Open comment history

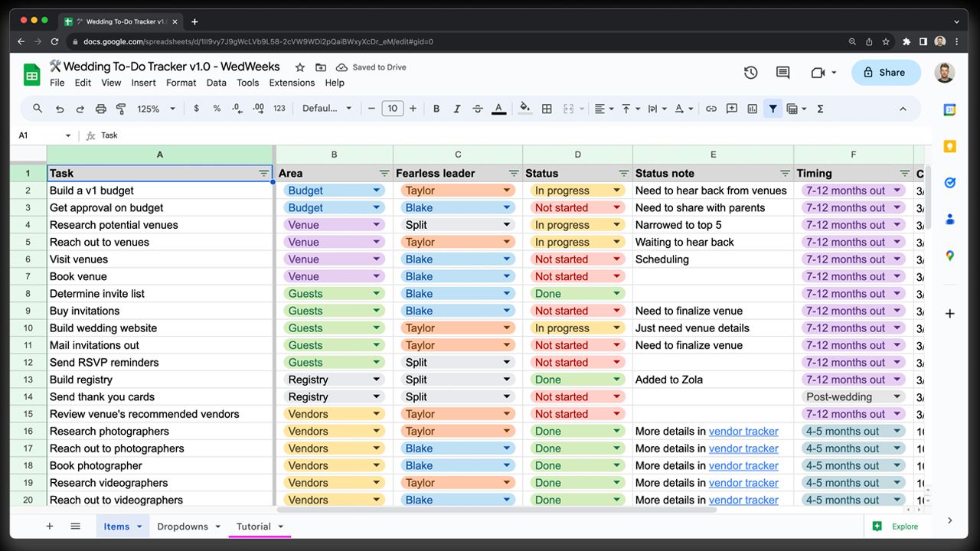[x=782, y=72]
